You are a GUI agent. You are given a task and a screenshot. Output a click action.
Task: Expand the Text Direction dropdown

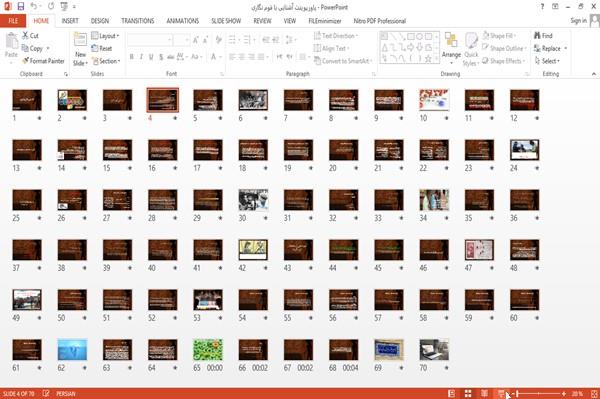coord(336,36)
